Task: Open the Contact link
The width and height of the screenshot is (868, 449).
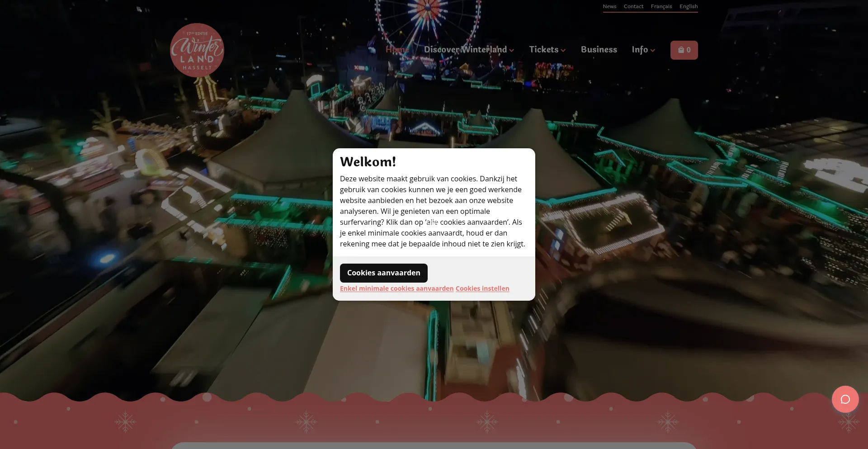Action: click(x=633, y=6)
